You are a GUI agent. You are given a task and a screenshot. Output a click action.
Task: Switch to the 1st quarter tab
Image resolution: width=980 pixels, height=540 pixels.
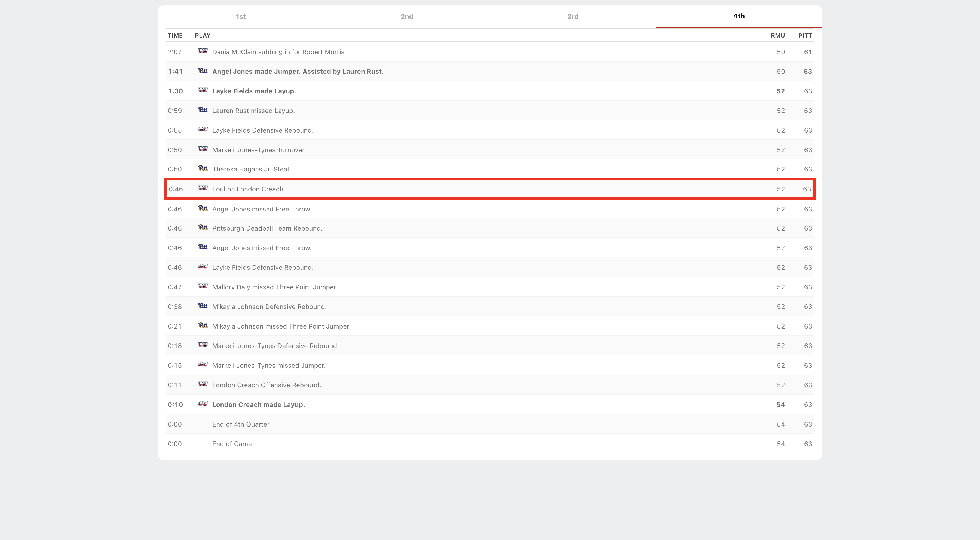tap(240, 16)
